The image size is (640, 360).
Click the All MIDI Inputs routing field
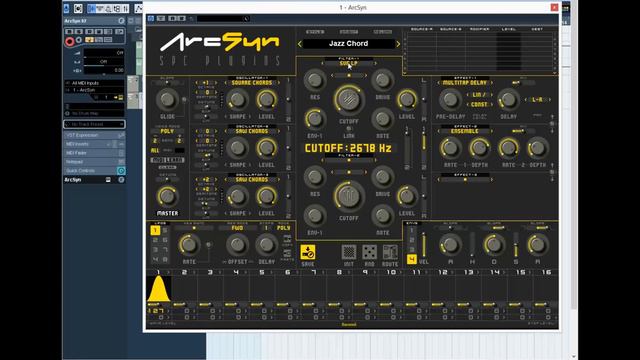[x=94, y=83]
